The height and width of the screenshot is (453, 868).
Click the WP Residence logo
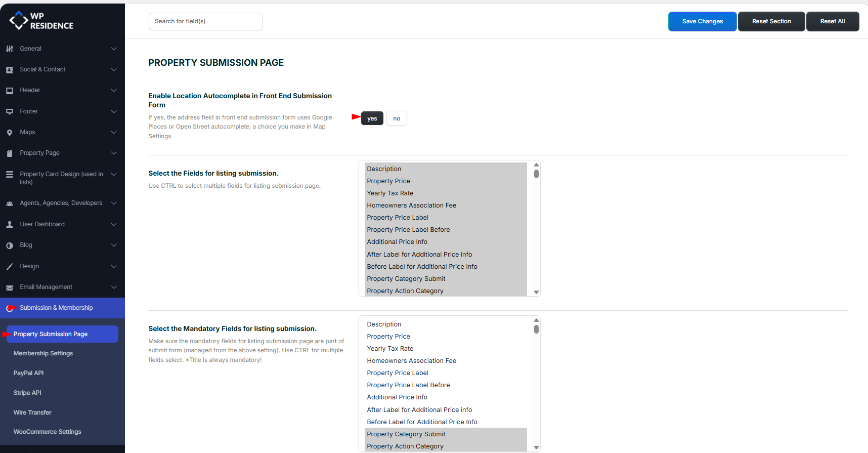click(x=41, y=21)
